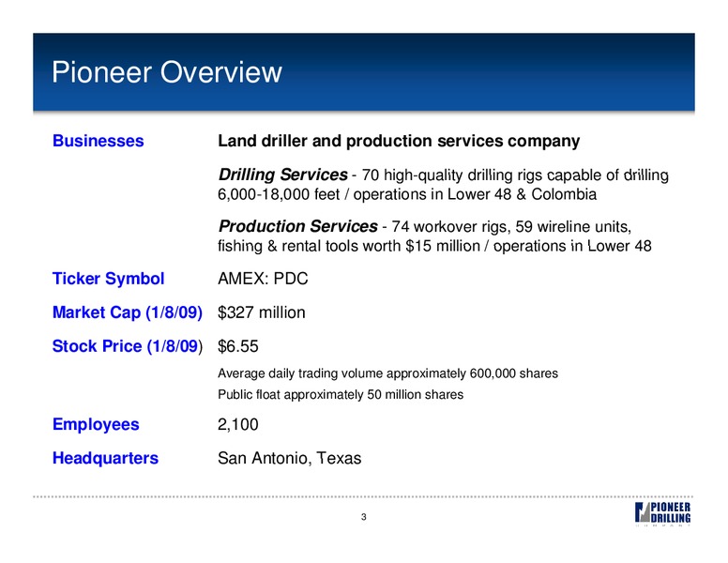Viewport: 728px width, 563px height.
Task: Click the 'fishing & rental tools' text line
Action: tap(434, 246)
